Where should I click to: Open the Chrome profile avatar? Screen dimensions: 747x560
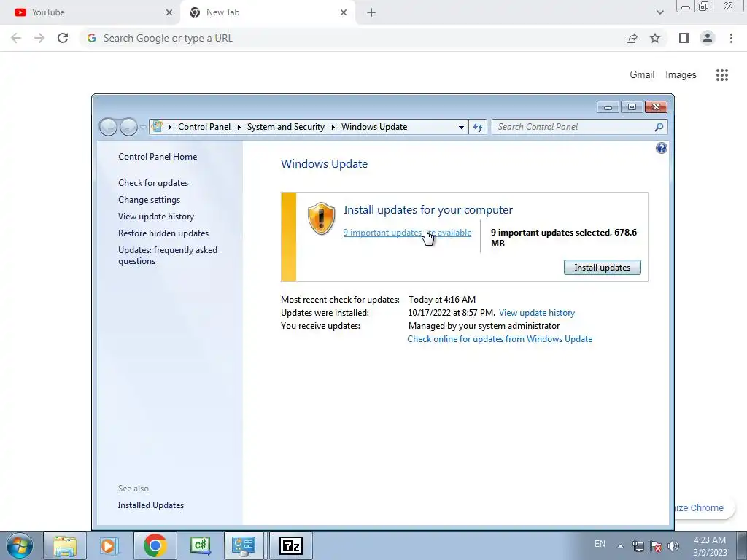tap(708, 38)
